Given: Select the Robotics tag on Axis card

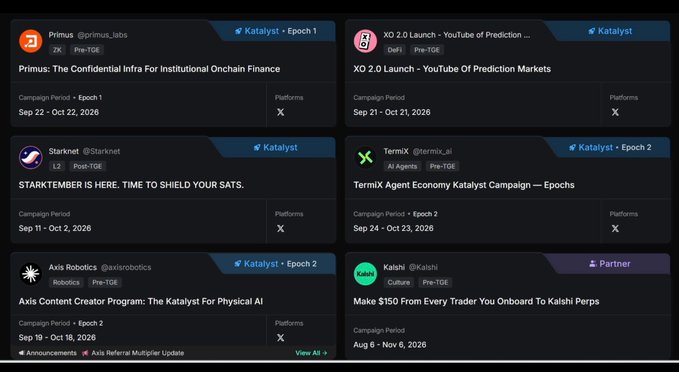Looking at the screenshot, I should click(66, 282).
